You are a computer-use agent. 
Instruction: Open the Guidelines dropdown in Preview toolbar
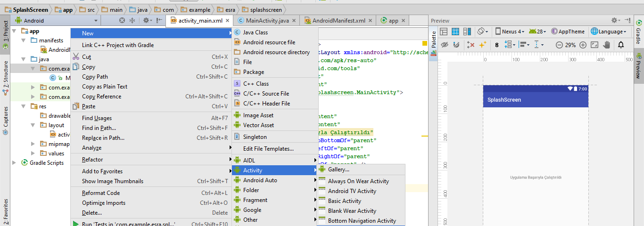click(538, 45)
